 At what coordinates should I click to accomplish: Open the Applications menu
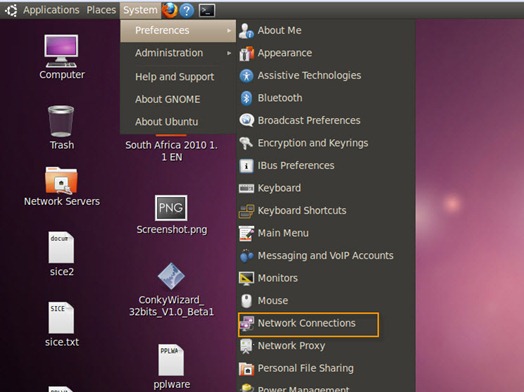[x=51, y=10]
